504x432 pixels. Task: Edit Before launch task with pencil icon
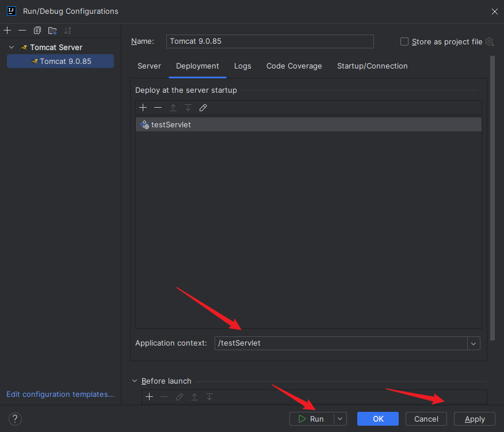coord(180,397)
